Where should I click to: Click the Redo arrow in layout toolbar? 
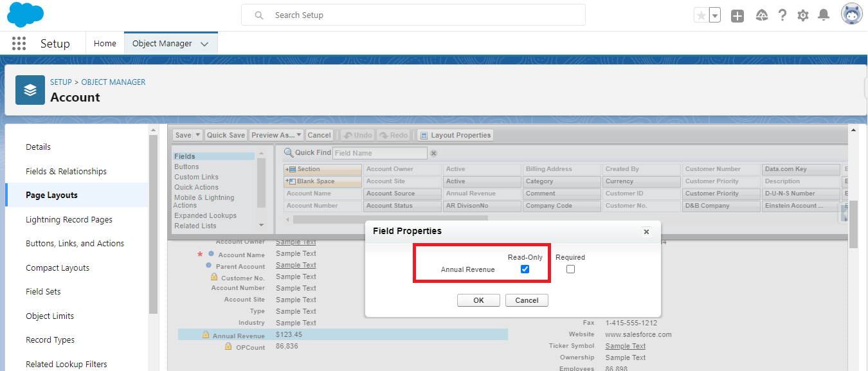click(x=384, y=135)
